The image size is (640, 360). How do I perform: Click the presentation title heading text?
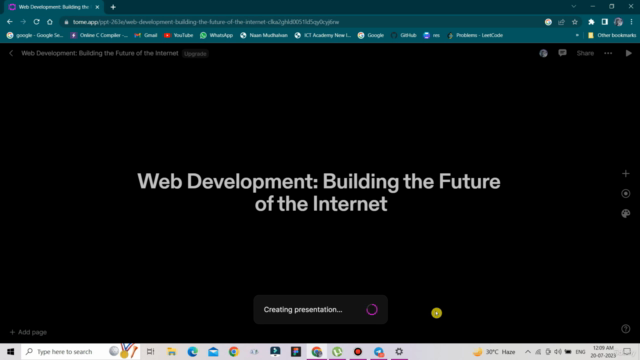[x=319, y=192]
